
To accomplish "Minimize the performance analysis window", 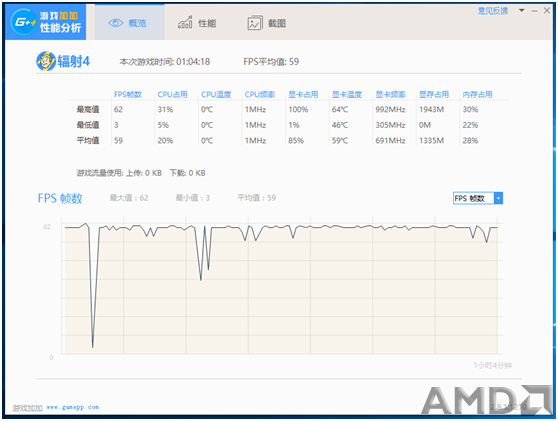I will coord(534,11).
